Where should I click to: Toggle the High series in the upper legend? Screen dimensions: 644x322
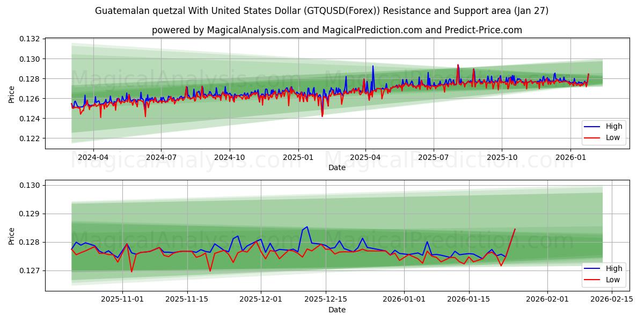pos(613,126)
